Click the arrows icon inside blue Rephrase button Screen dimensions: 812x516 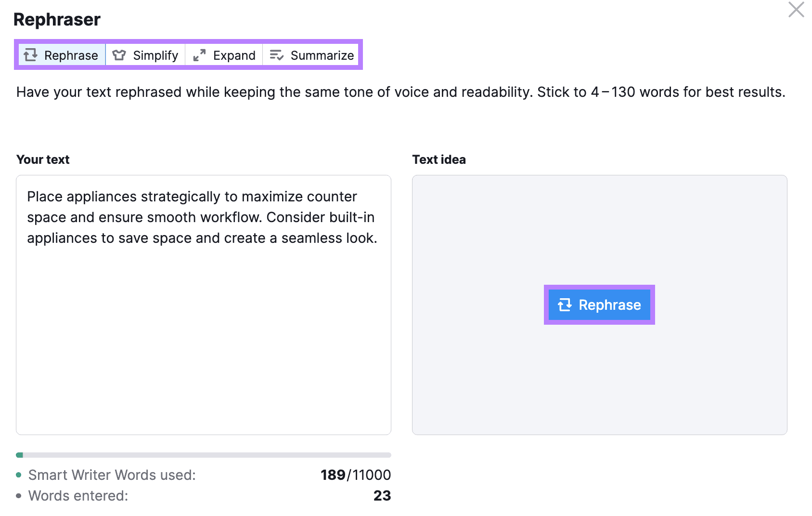[x=565, y=305]
